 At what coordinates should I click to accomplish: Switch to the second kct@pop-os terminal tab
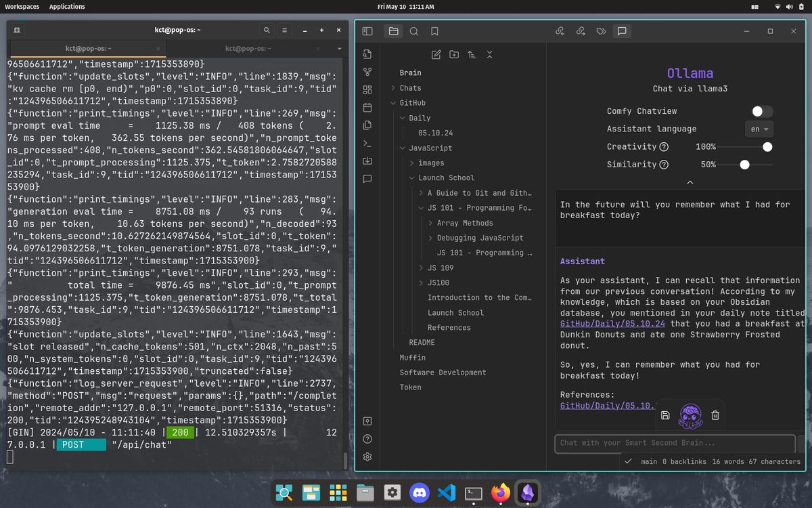pyautogui.click(x=249, y=49)
